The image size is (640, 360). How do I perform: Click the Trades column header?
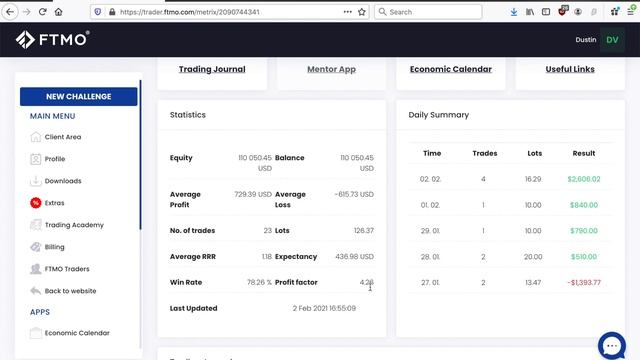(x=484, y=153)
